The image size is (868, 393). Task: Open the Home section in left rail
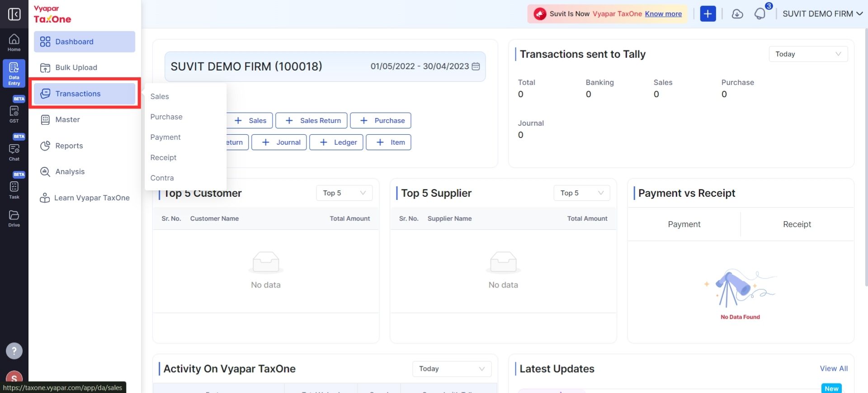click(x=14, y=43)
